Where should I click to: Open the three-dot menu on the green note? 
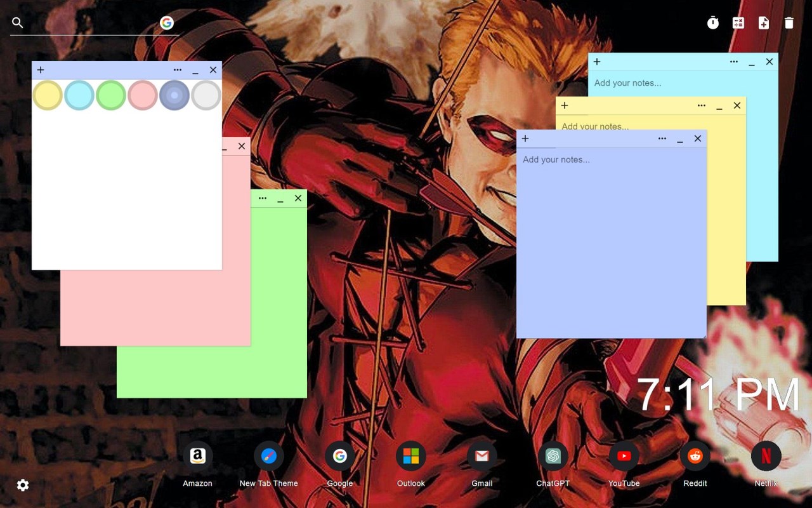click(263, 198)
